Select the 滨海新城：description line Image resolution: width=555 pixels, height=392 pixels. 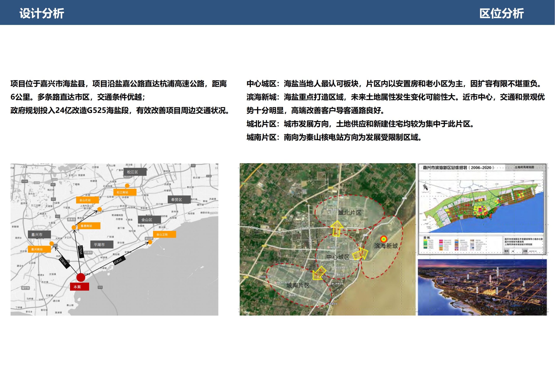(x=396, y=97)
